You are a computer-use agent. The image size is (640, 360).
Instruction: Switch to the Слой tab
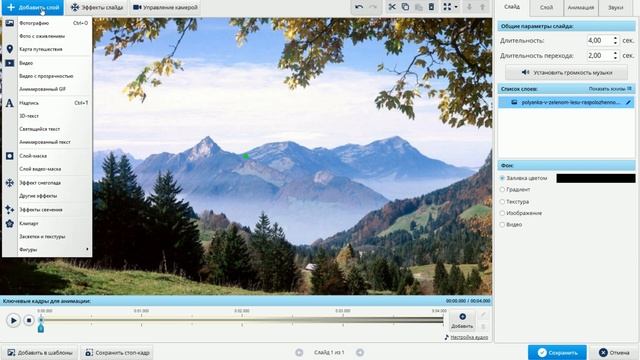coord(546,7)
